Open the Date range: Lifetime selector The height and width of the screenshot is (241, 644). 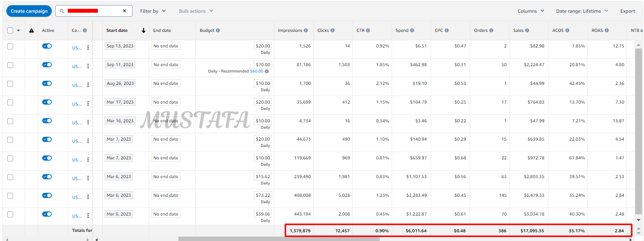582,11
